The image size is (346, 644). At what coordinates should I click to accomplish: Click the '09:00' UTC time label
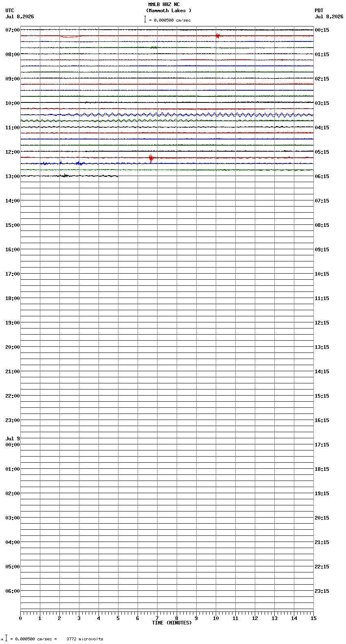(13, 79)
